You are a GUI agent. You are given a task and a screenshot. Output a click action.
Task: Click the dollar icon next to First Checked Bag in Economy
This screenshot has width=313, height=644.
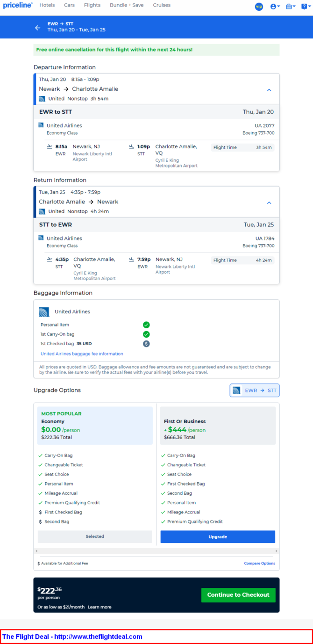(x=40, y=512)
